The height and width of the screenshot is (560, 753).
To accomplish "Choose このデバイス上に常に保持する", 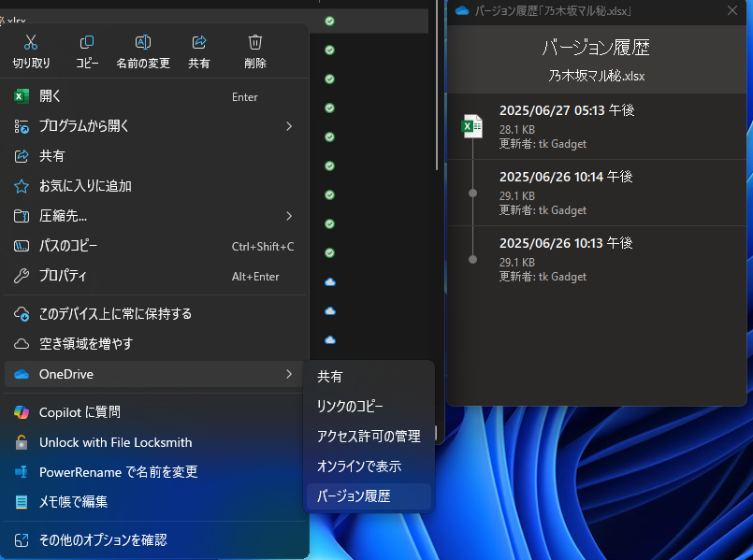I will [154, 314].
